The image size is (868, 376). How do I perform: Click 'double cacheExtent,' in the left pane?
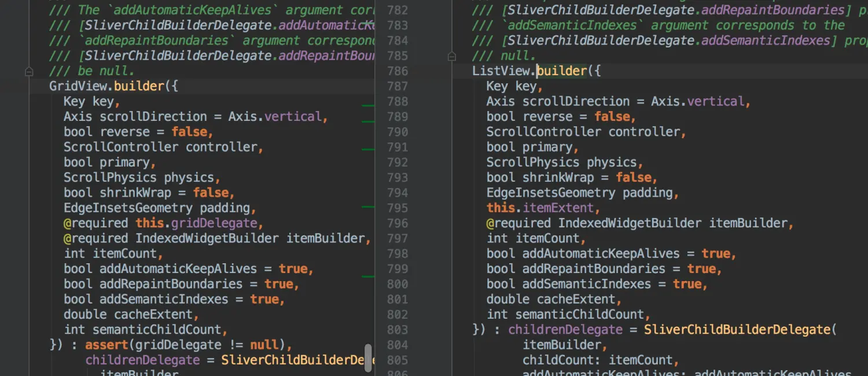(131, 315)
